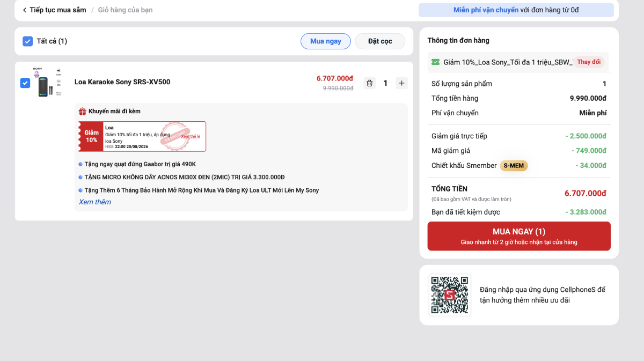
Task: Switch to the Đặt cọc option
Action: pos(380,41)
